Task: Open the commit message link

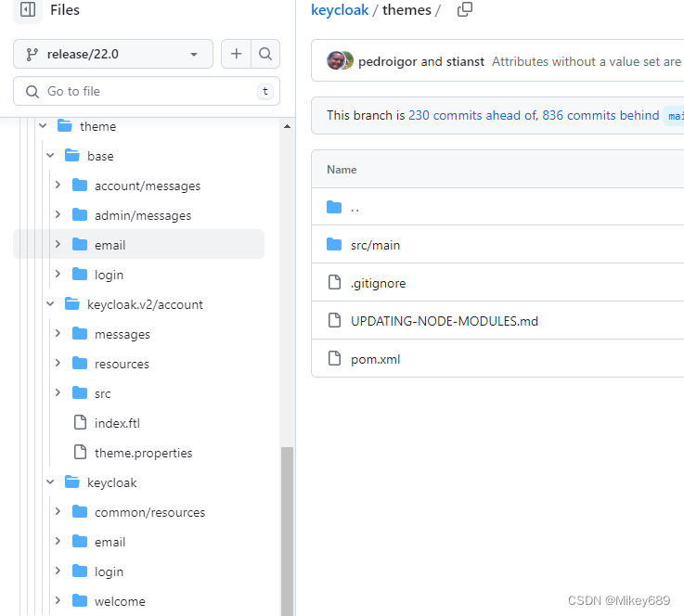Action: coord(587,61)
